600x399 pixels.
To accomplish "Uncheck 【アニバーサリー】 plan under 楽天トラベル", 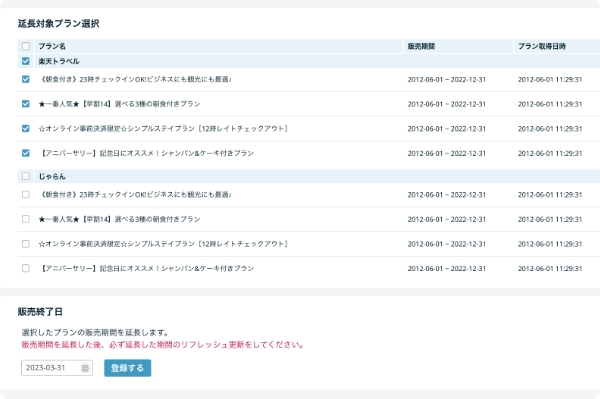I will [x=26, y=153].
